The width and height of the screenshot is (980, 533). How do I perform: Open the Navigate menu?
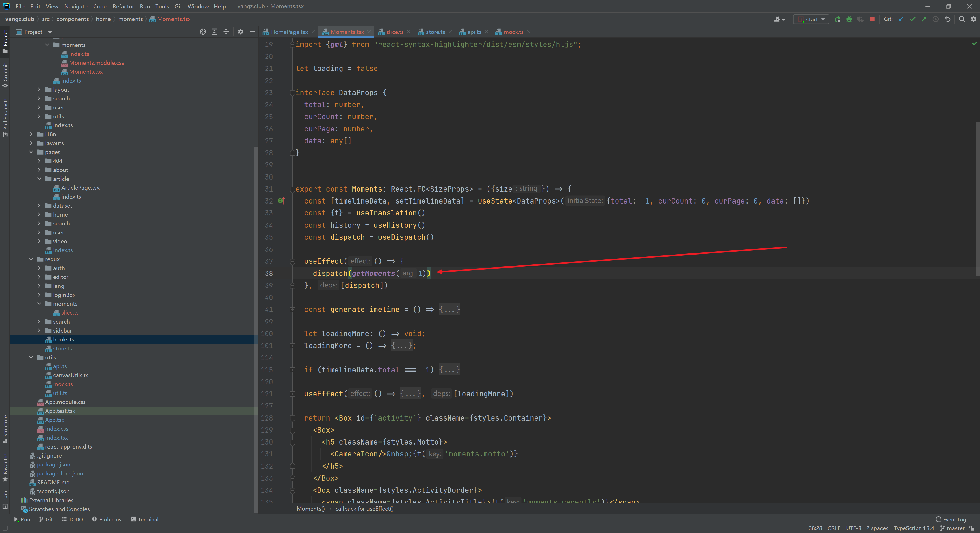coord(76,6)
